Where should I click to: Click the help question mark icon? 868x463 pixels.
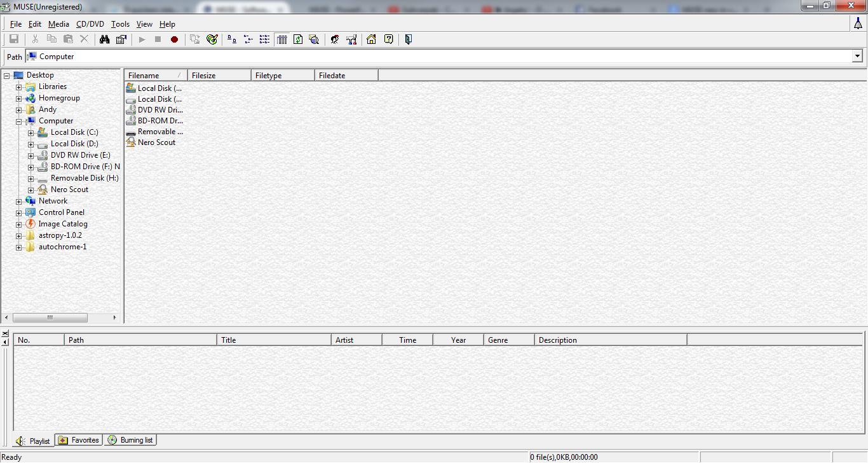pyautogui.click(x=388, y=39)
